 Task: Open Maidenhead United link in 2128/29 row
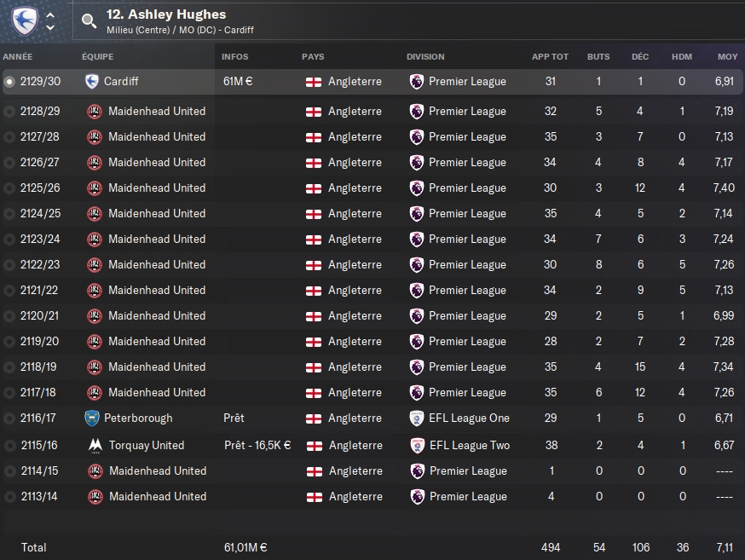coord(157,112)
